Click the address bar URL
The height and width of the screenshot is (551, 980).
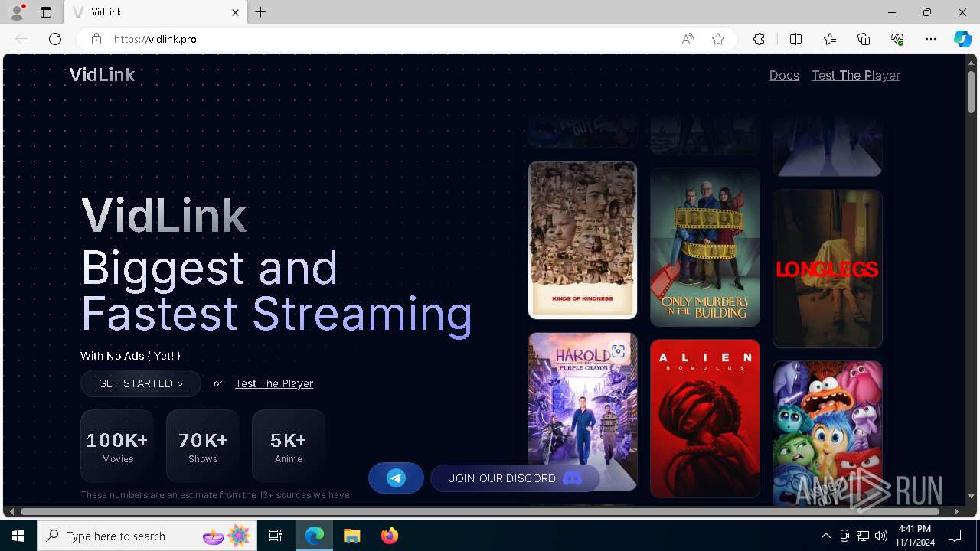pos(155,39)
